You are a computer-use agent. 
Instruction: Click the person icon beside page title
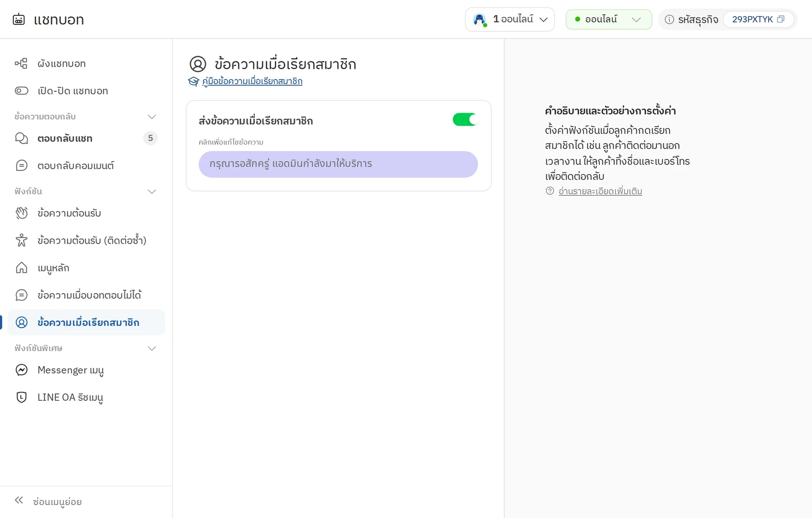click(198, 64)
